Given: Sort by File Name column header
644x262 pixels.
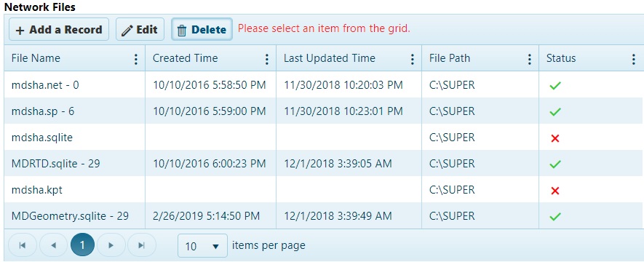Looking at the screenshot, I should coord(36,58).
